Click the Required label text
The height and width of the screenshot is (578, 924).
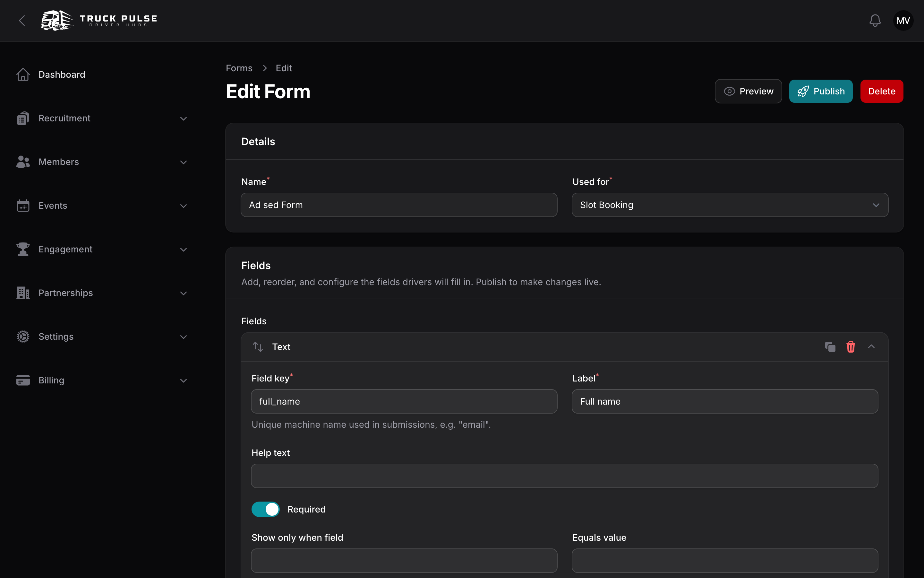[x=307, y=509]
